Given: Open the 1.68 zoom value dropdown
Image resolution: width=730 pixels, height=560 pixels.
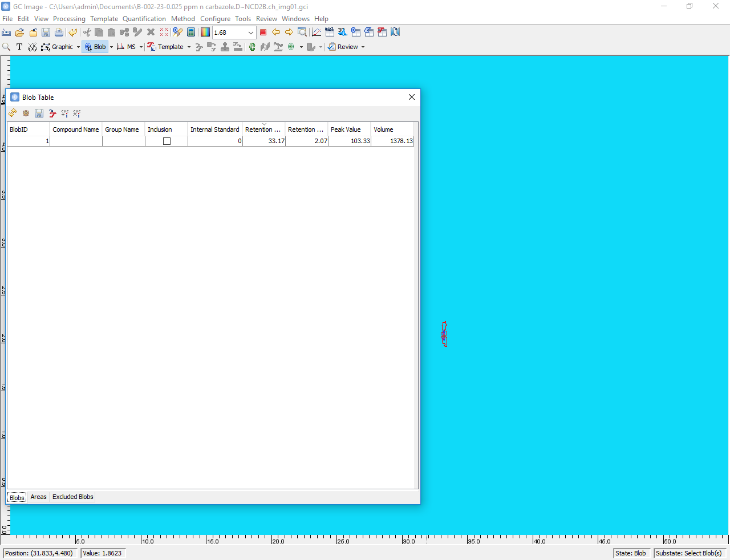Looking at the screenshot, I should tap(250, 33).
